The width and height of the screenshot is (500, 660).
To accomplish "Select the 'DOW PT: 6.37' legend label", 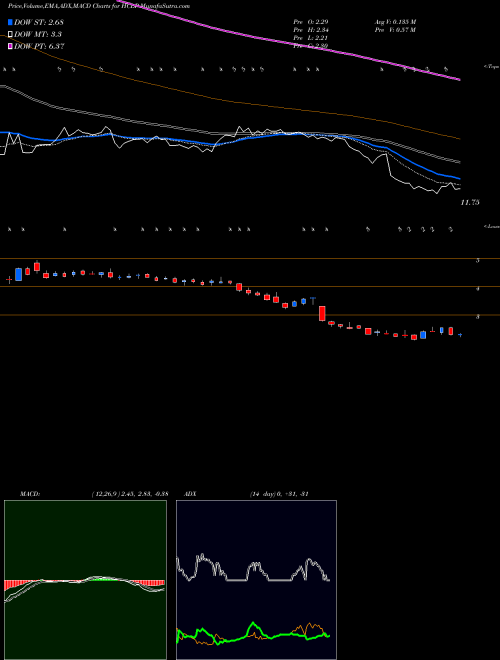I will [x=39, y=46].
